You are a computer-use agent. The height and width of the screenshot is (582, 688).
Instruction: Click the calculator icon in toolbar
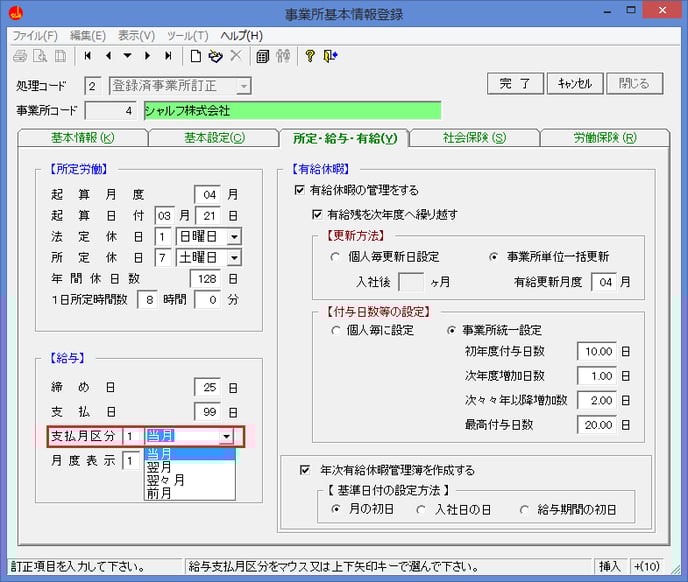point(262,56)
